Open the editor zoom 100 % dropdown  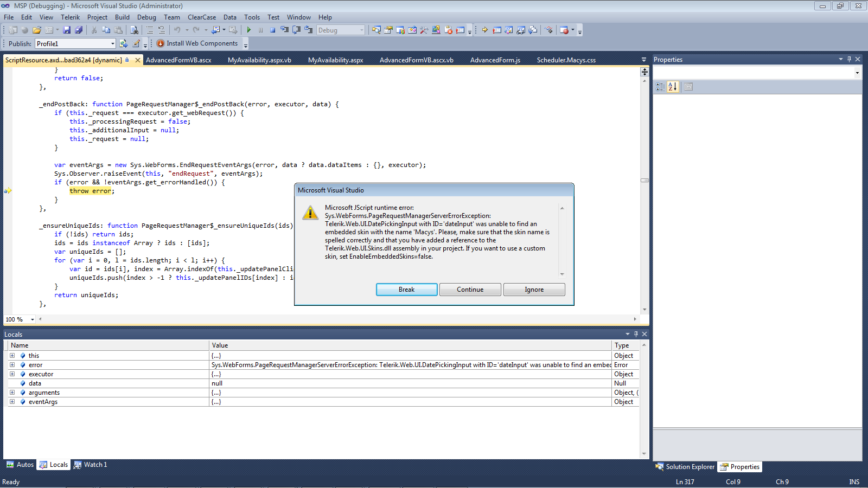33,319
